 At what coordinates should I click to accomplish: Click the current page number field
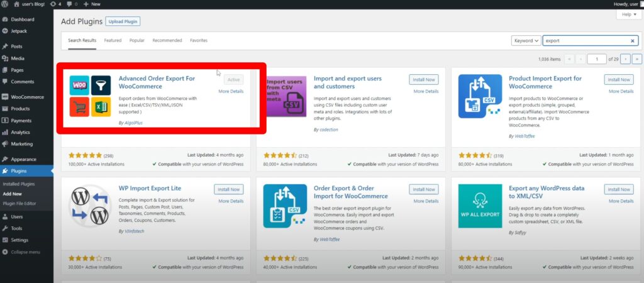[597, 59]
